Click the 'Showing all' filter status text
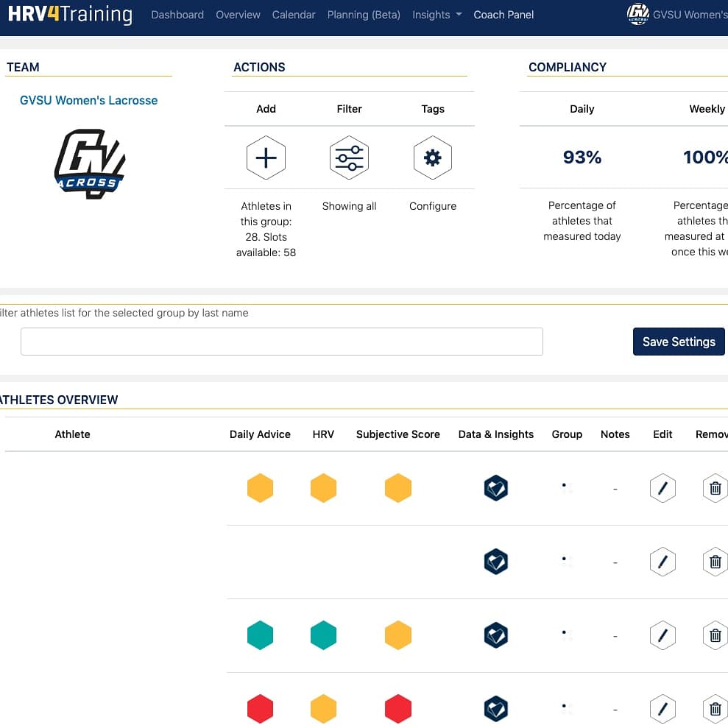Viewport: 728px width, 728px height. click(x=349, y=206)
